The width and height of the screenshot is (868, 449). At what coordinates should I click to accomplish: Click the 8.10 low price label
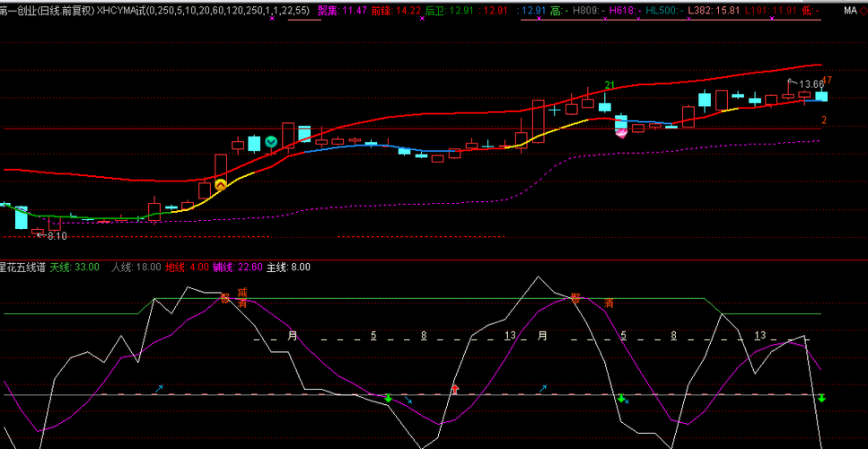(57, 236)
